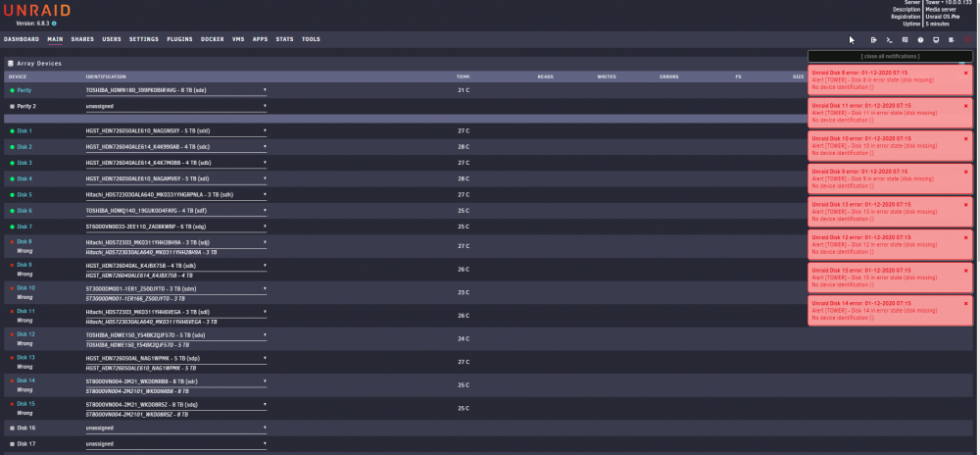Open the Apps tab
Viewport: 980px width, 455px height.
260,39
